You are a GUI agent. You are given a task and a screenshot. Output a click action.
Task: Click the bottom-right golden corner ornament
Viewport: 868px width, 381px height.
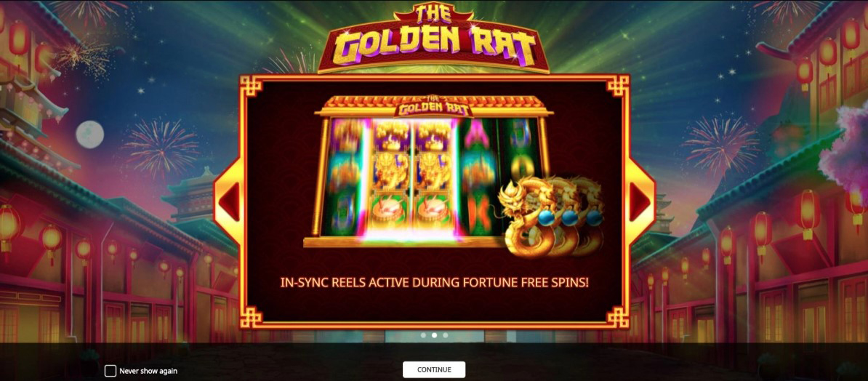point(619,317)
